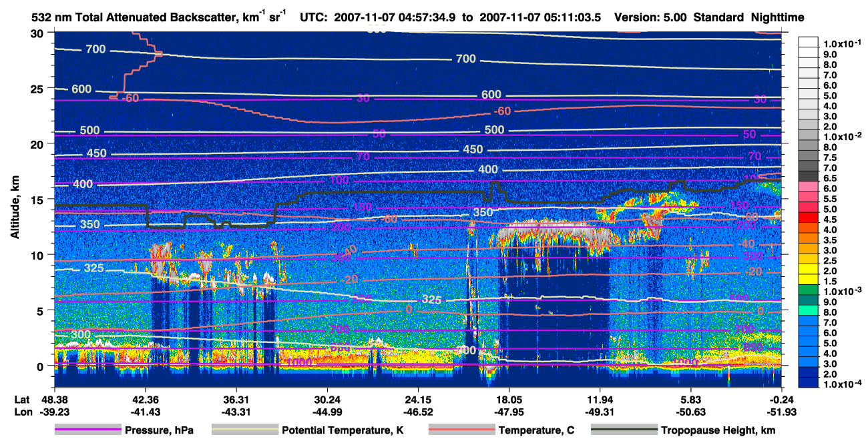Click longitude value -41.43

(145, 412)
